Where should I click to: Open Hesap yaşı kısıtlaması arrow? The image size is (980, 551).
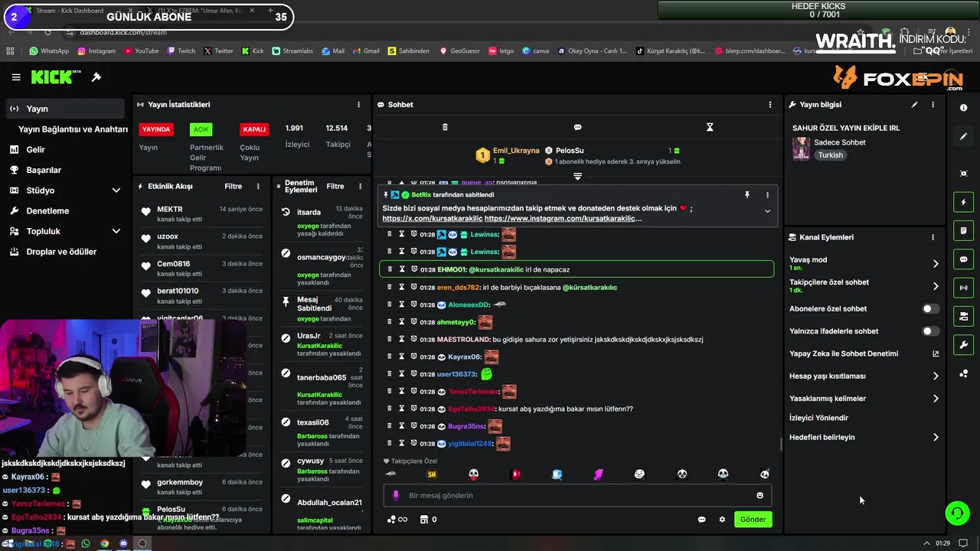tap(936, 377)
